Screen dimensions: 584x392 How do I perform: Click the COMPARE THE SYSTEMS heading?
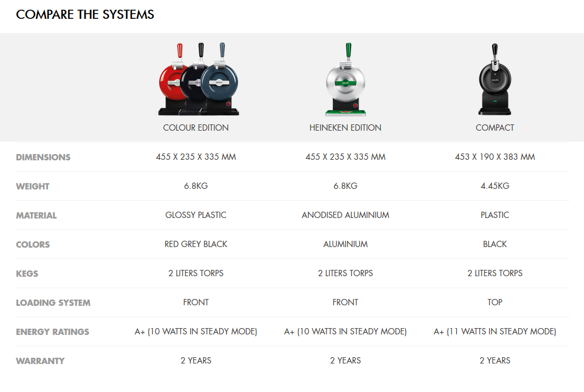point(85,14)
